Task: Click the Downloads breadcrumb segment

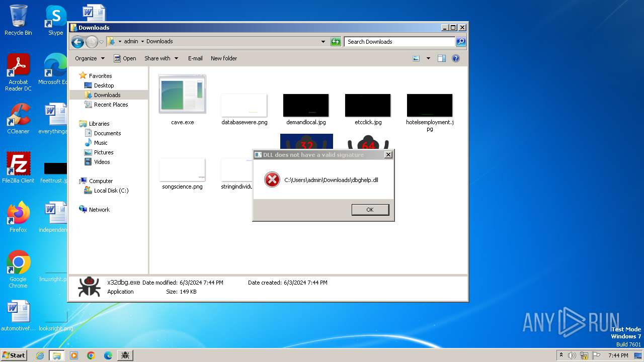Action: point(159,41)
